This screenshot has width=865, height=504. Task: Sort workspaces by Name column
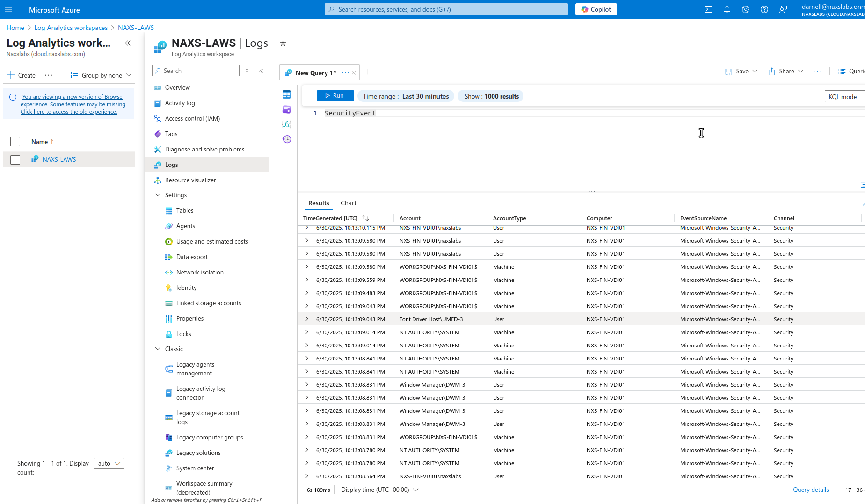pyautogui.click(x=42, y=142)
